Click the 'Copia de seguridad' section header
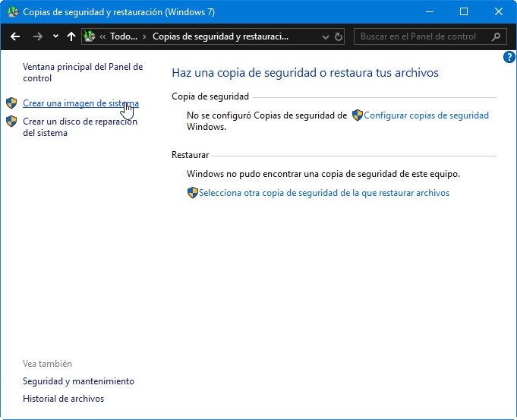 [210, 96]
